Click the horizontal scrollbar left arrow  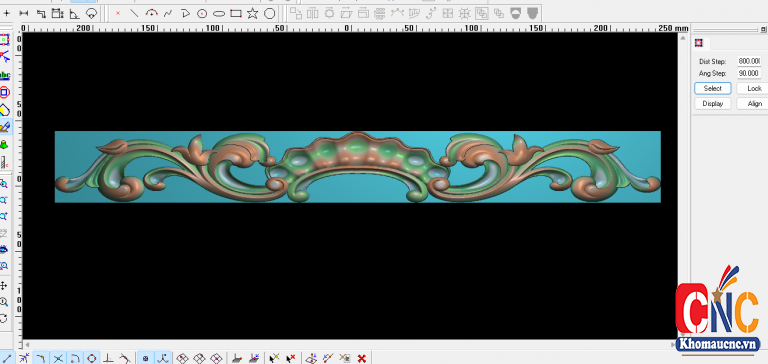[27, 344]
